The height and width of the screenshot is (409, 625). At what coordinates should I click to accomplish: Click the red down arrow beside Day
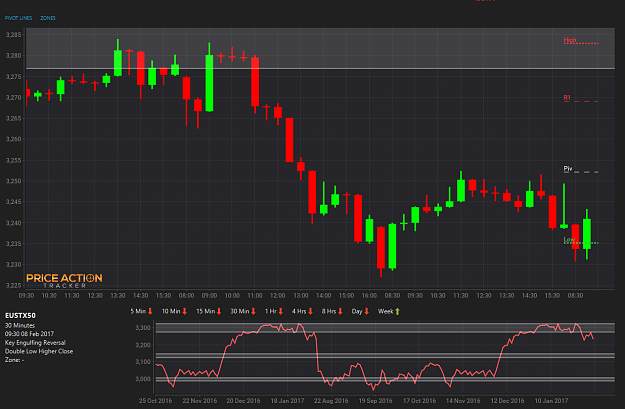point(367,311)
